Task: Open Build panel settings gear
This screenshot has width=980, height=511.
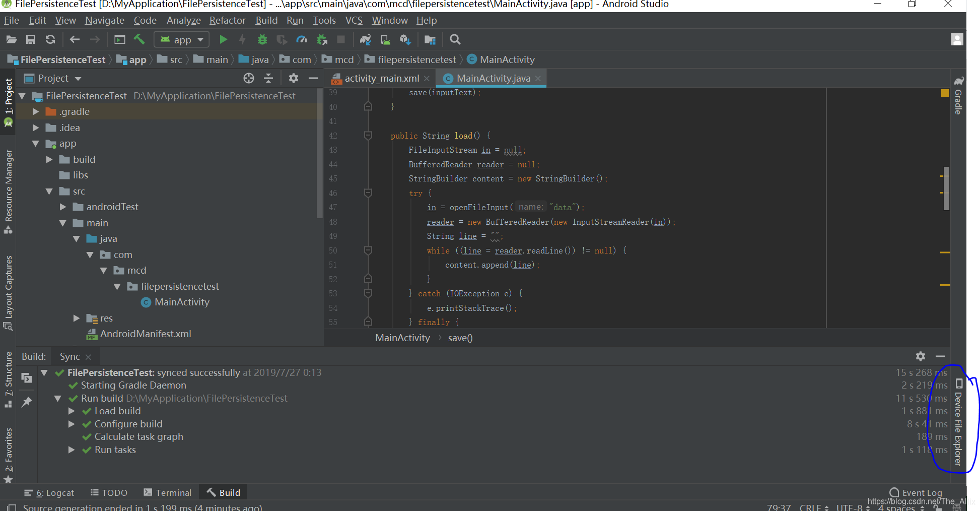Action: (x=921, y=356)
